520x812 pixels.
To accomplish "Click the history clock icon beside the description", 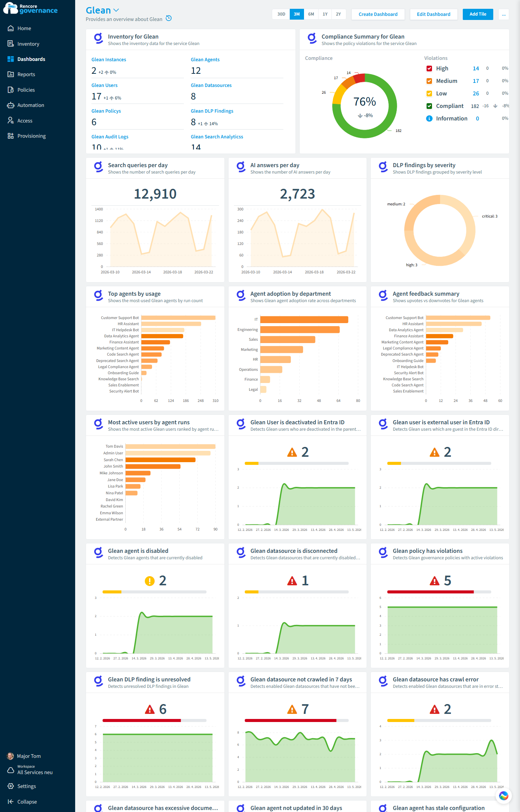I will 169,18.
